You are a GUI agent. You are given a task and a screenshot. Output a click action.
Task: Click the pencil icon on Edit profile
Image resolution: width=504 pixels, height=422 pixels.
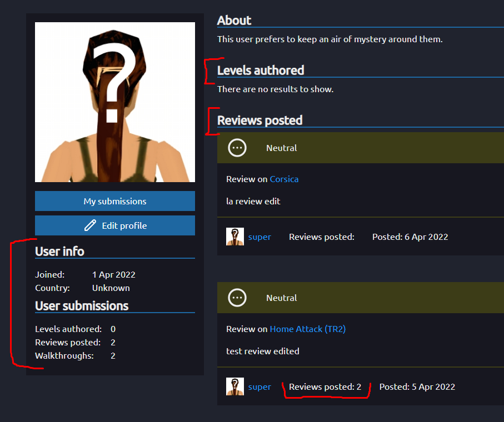coord(90,225)
